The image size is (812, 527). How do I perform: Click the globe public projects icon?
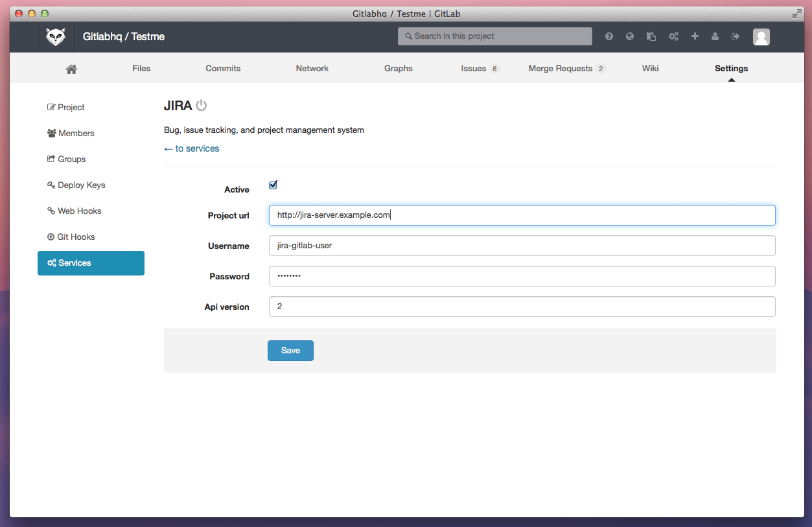click(629, 36)
